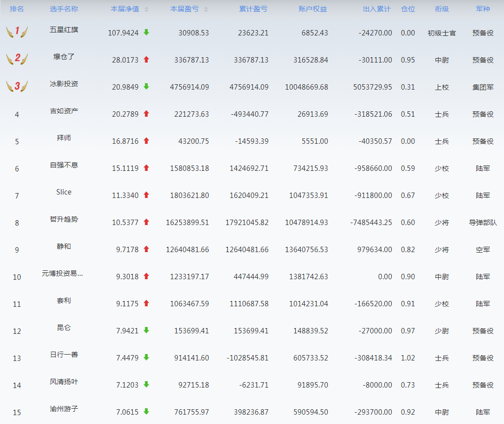Click the 选手名称 column header
Image resolution: width=504 pixels, height=424 pixels.
point(64,9)
